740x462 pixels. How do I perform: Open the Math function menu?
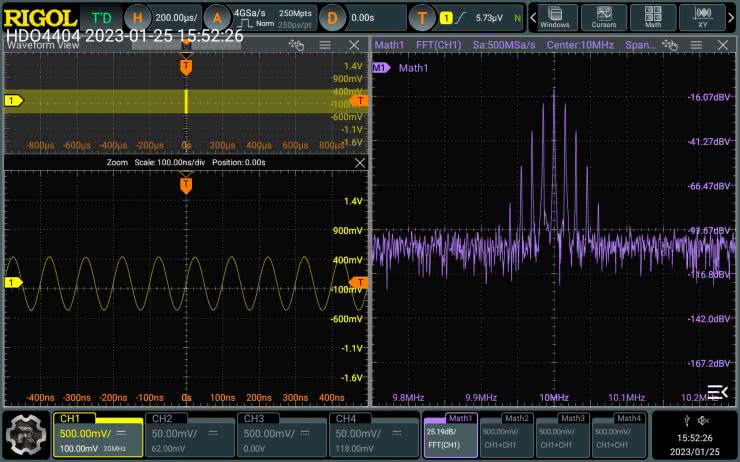click(653, 17)
